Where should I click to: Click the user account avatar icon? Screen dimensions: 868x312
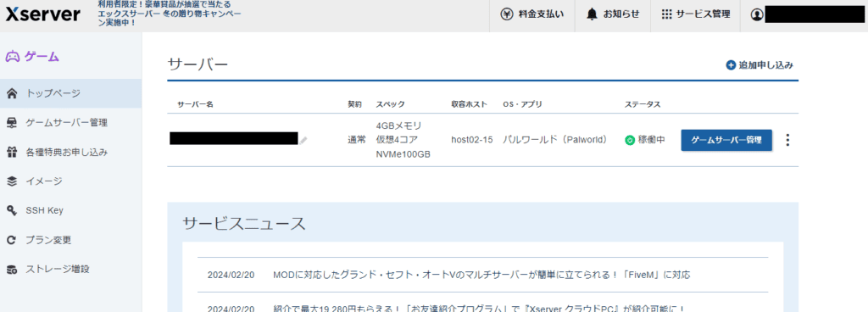757,15
